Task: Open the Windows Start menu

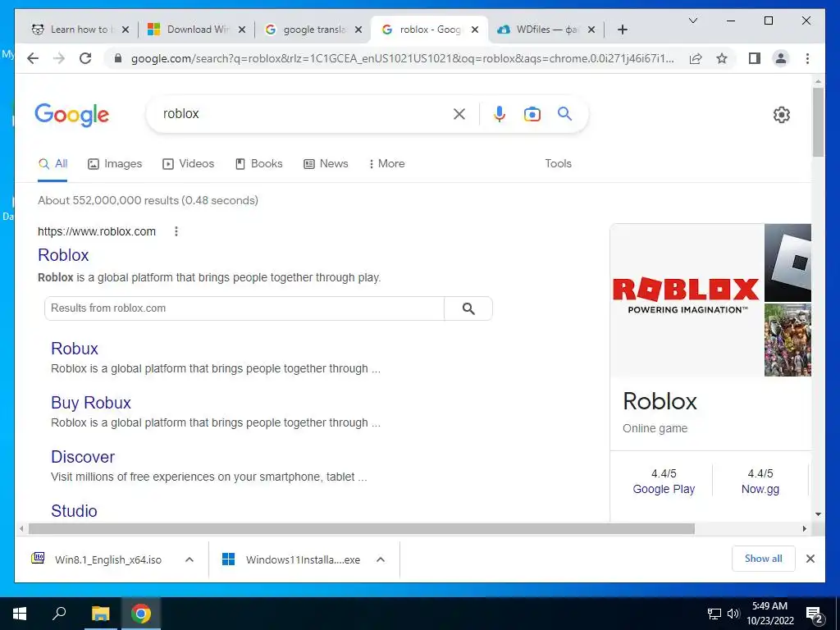Action: [x=20, y=614]
